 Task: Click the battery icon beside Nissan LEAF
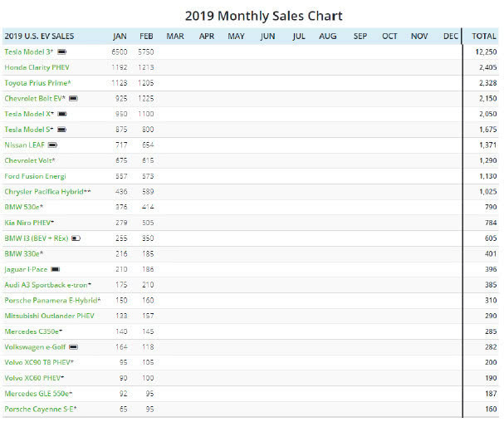53,145
